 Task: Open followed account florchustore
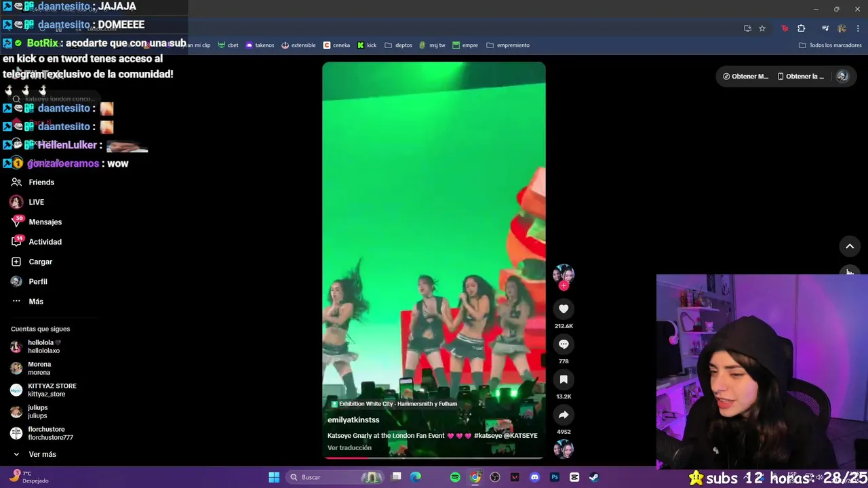50,434
